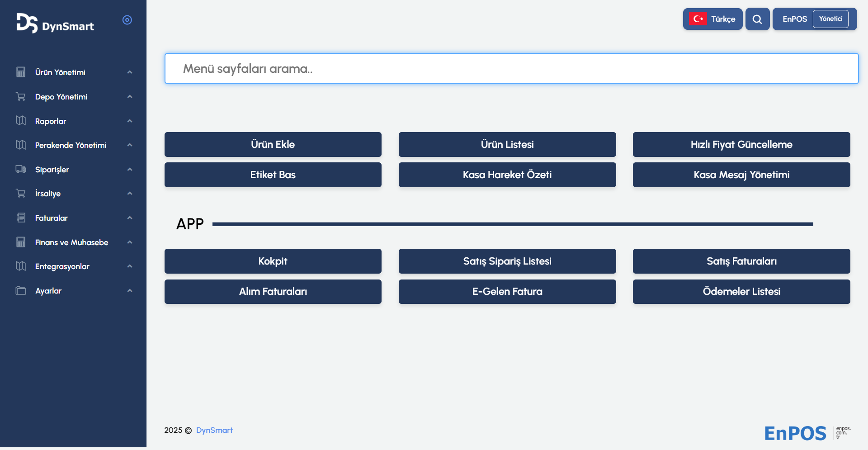Image resolution: width=868 pixels, height=450 pixels.
Task: Click the folder icon beside Ayarlar
Action: tap(21, 291)
